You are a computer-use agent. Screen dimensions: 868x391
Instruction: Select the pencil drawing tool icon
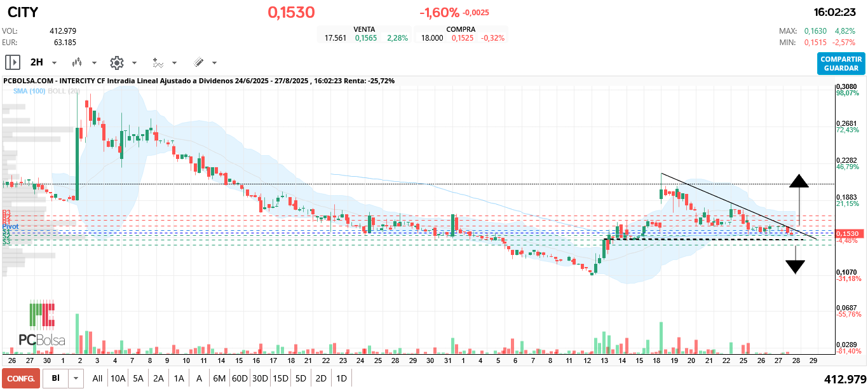pos(198,62)
